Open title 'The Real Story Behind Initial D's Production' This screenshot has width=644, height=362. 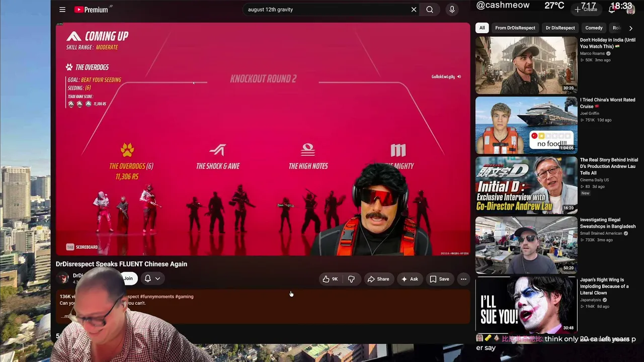[x=609, y=166]
